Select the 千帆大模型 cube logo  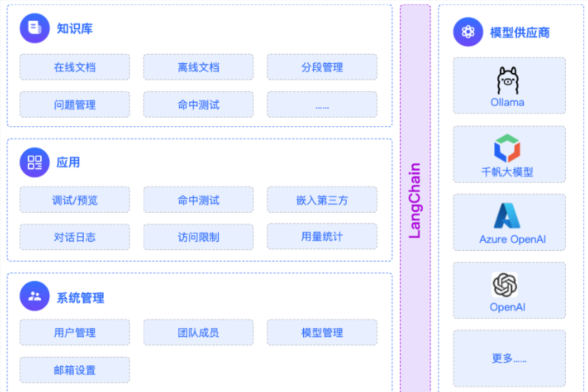click(508, 148)
